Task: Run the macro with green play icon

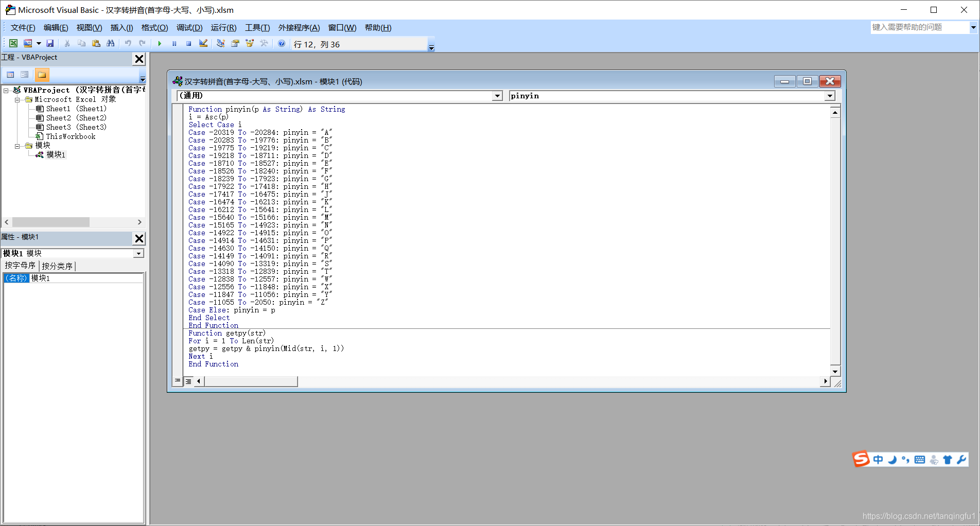Action: click(160, 44)
